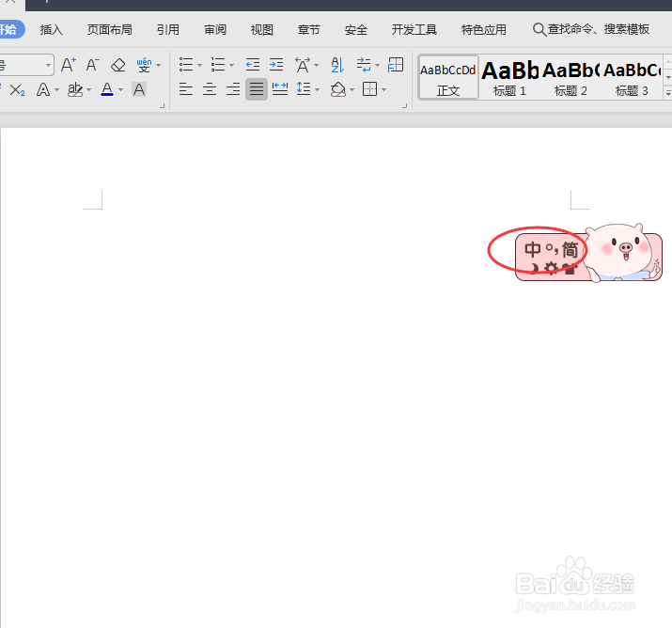672x628 pixels.
Task: Expand the font color dropdown arrow
Action: pos(120,90)
